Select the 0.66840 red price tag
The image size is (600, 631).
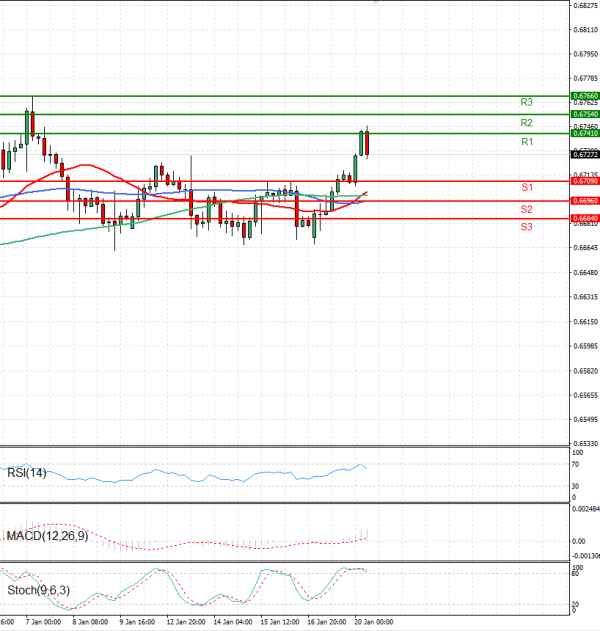[585, 218]
